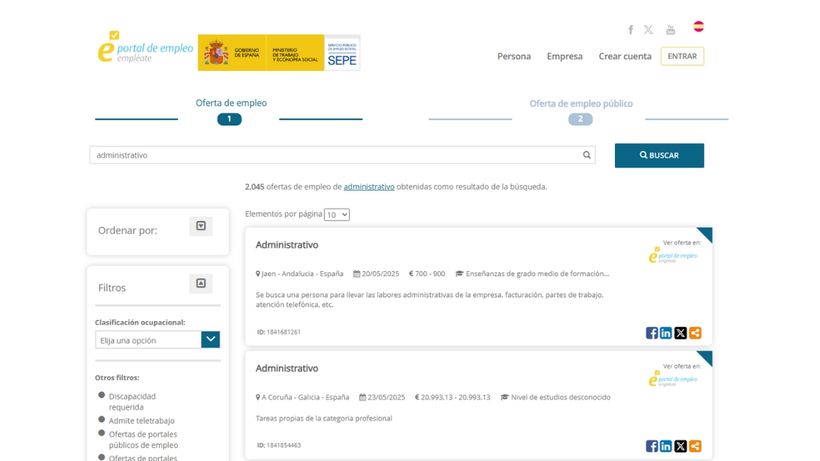The width and height of the screenshot is (820, 461).
Task: Collapse the Filtros panel
Action: [x=201, y=284]
